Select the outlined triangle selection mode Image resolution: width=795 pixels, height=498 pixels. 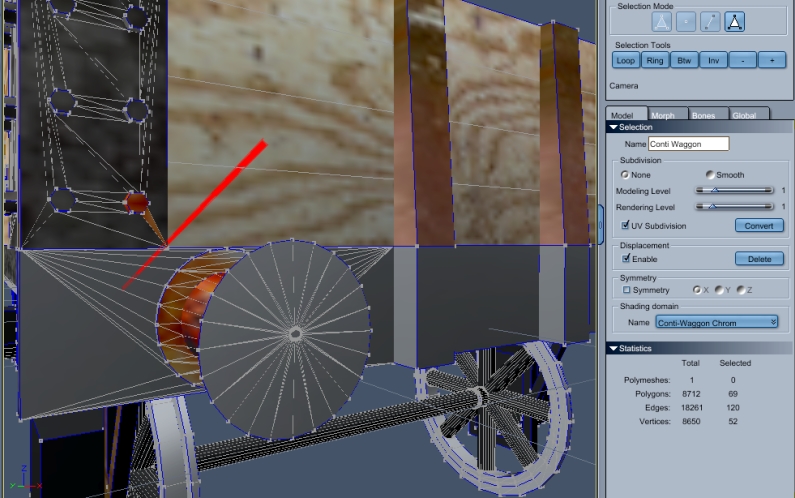tap(661, 22)
